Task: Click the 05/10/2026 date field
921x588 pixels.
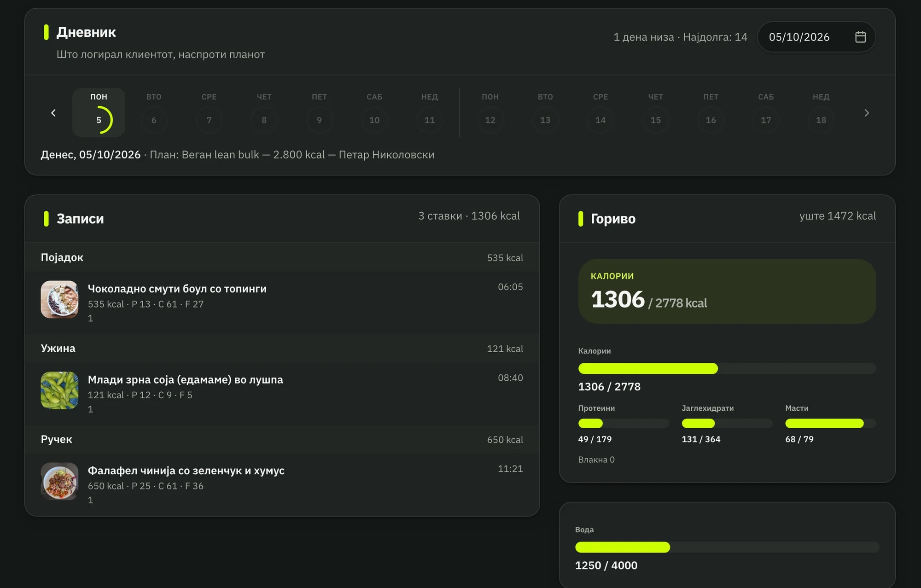Action: [x=816, y=37]
